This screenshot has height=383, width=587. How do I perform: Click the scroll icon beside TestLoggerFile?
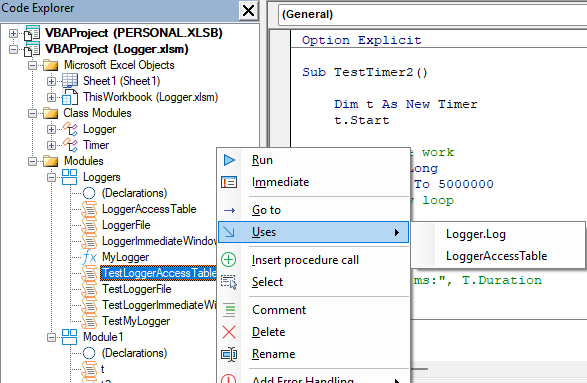(x=89, y=289)
